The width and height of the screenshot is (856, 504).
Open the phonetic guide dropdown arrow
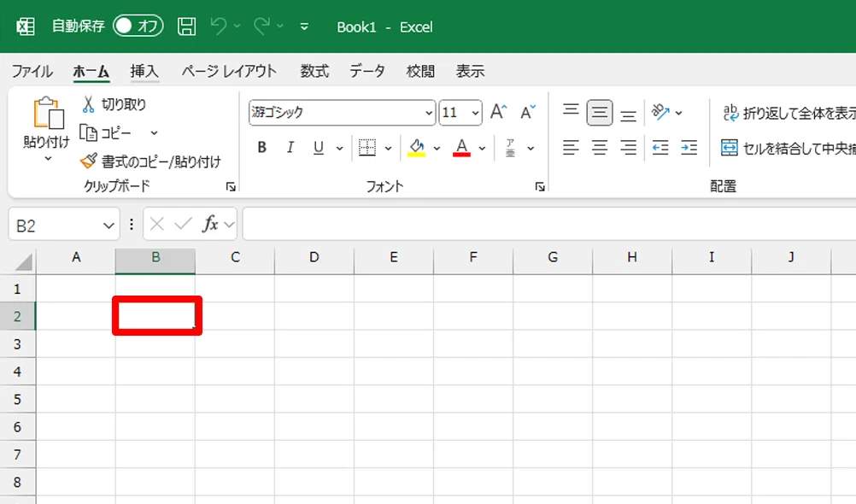(531, 148)
